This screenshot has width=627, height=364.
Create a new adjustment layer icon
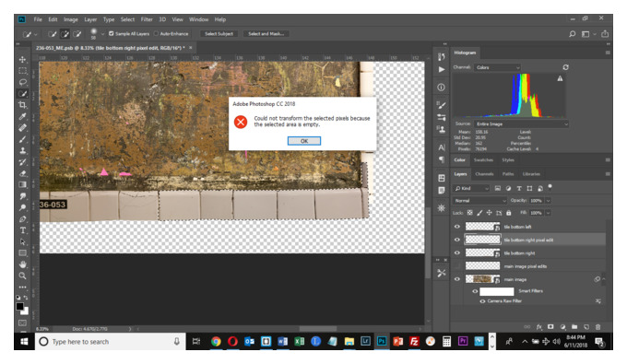(562, 327)
